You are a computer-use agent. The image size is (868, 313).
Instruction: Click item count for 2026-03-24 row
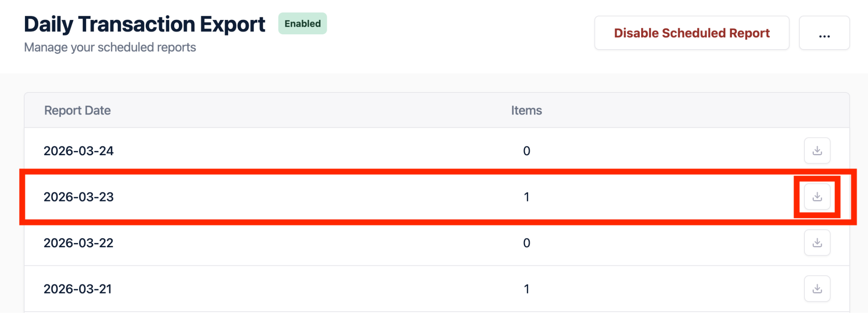point(526,151)
